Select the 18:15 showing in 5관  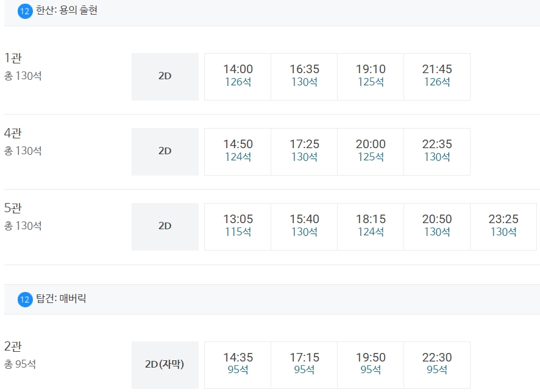(x=371, y=227)
